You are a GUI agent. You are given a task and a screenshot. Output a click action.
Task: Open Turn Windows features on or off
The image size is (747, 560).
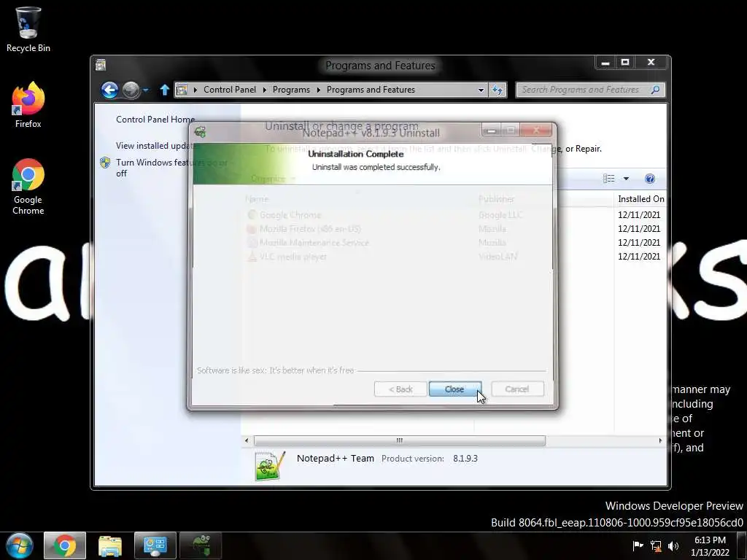171,168
